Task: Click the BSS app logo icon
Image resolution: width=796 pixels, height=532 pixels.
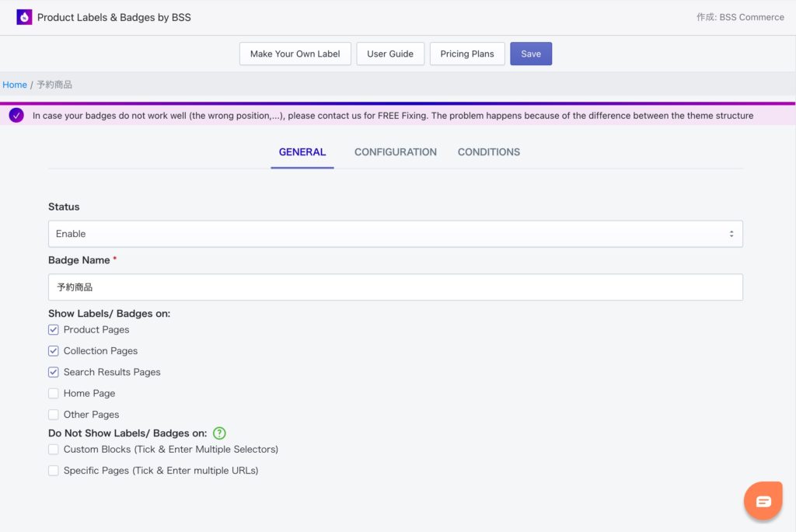Action: pos(24,17)
